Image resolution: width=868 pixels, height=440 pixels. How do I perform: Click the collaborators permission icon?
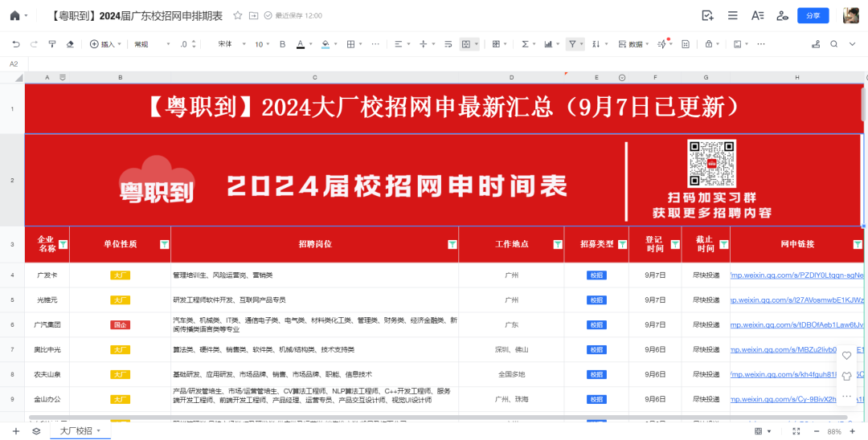coord(782,15)
